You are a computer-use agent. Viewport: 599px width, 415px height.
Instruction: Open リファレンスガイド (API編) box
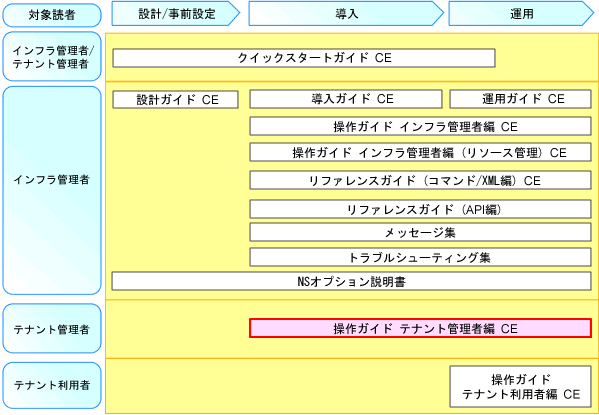(x=421, y=209)
